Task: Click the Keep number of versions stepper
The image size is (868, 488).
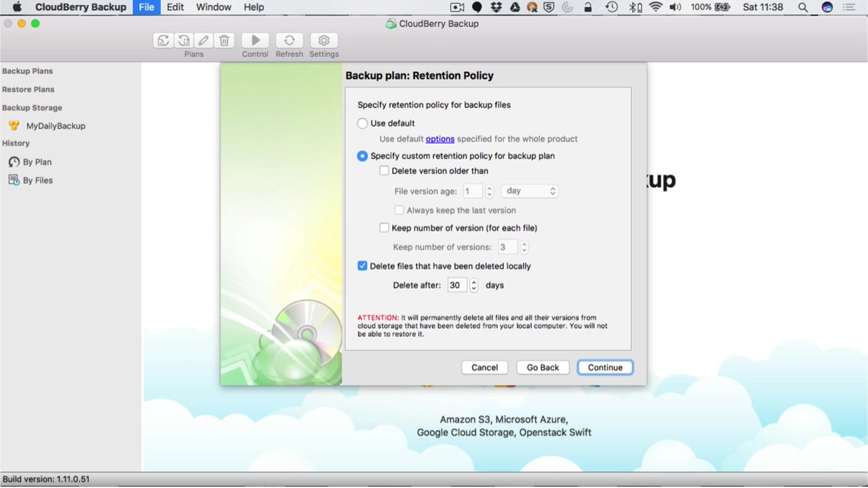Action: tap(524, 247)
